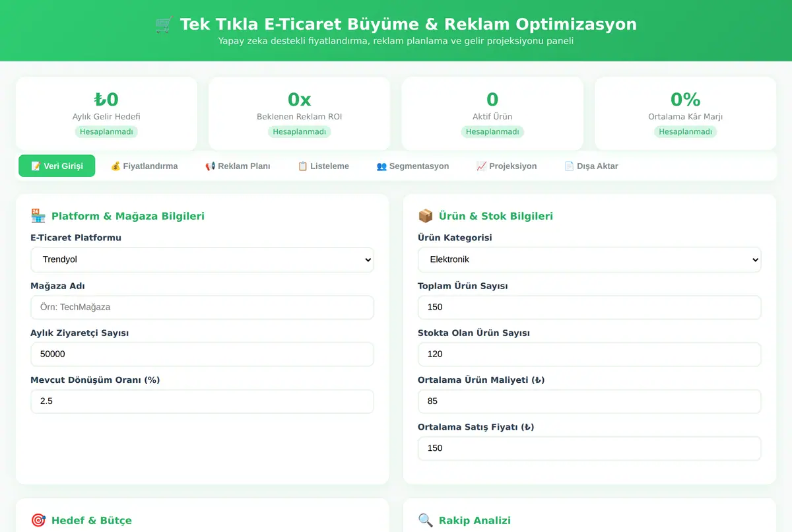792x532 pixels.
Task: Click Hesaplanmadı badge under Aylık Gelir Hedefi
Action: pyautogui.click(x=106, y=131)
